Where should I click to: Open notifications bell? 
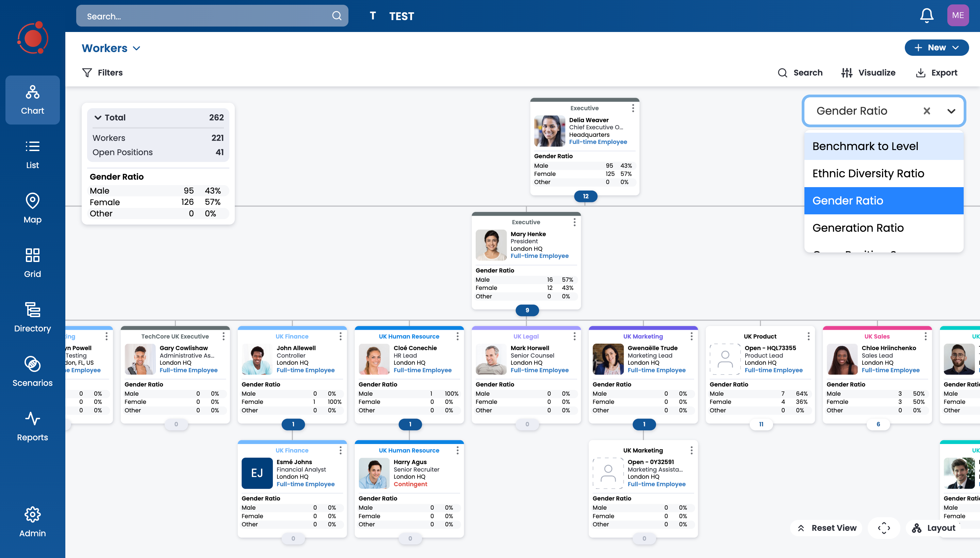(x=927, y=16)
